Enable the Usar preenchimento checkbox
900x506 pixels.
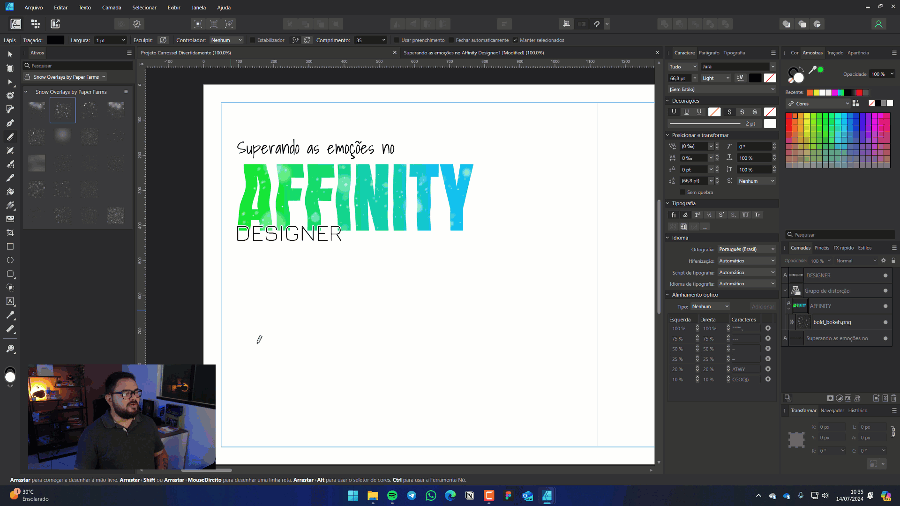(x=396, y=40)
